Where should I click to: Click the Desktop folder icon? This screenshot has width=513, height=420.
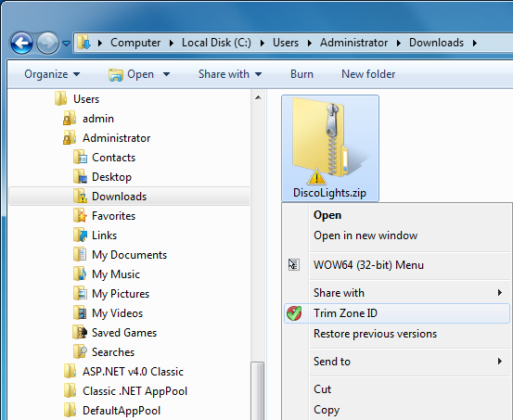pyautogui.click(x=80, y=177)
